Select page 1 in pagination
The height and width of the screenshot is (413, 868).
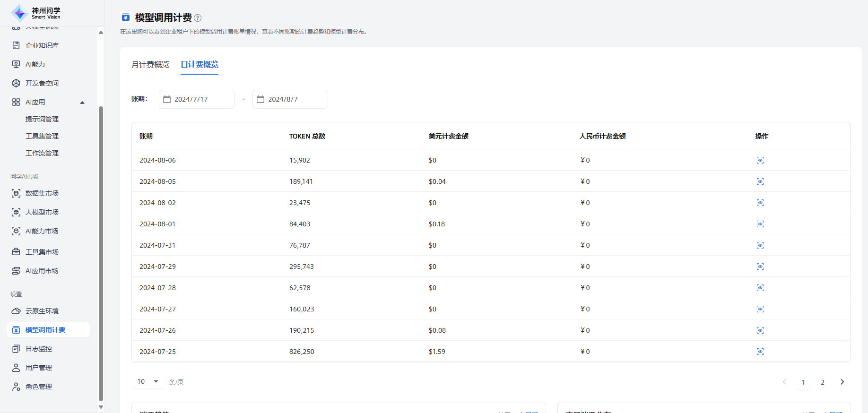pos(803,382)
